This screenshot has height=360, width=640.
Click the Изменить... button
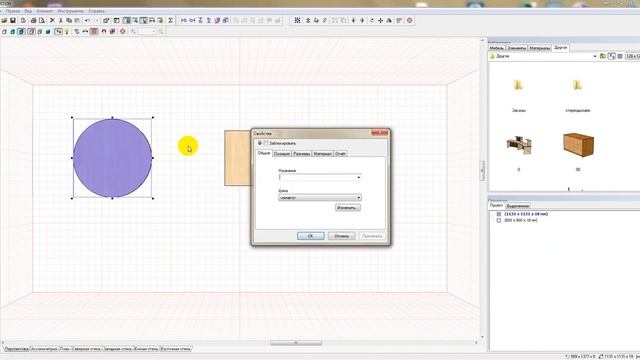click(x=348, y=208)
